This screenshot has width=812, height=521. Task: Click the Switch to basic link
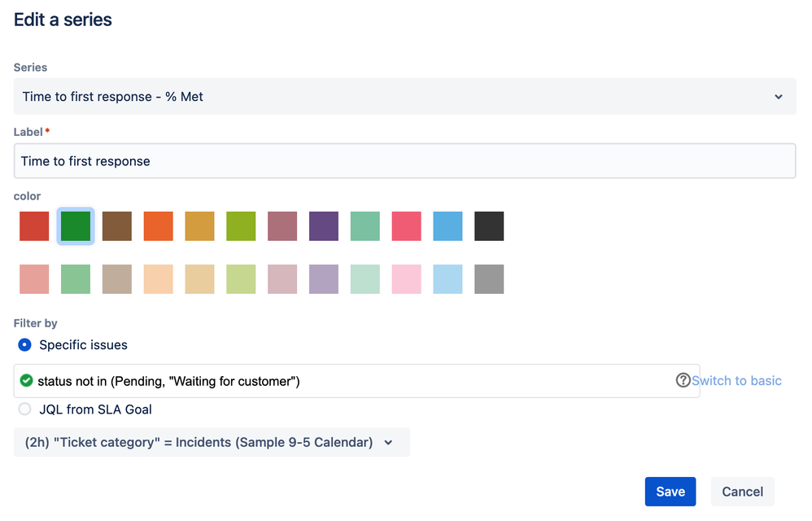[736, 381]
